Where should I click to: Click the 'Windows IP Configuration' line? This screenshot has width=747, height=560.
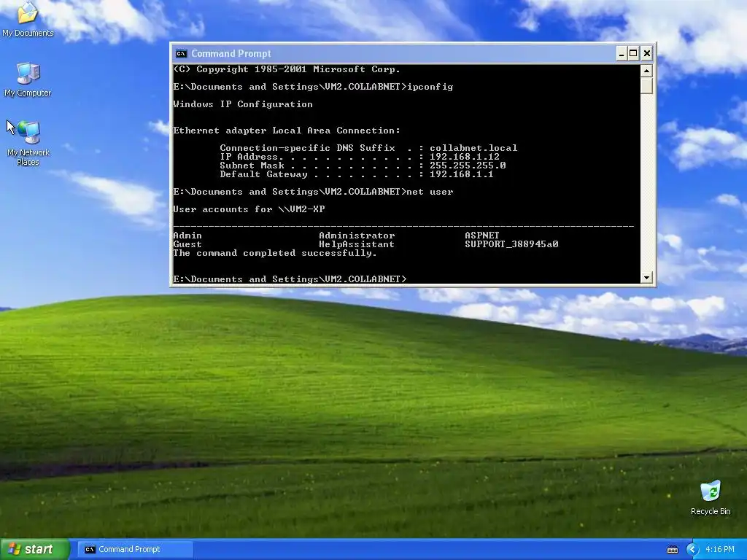(x=243, y=104)
